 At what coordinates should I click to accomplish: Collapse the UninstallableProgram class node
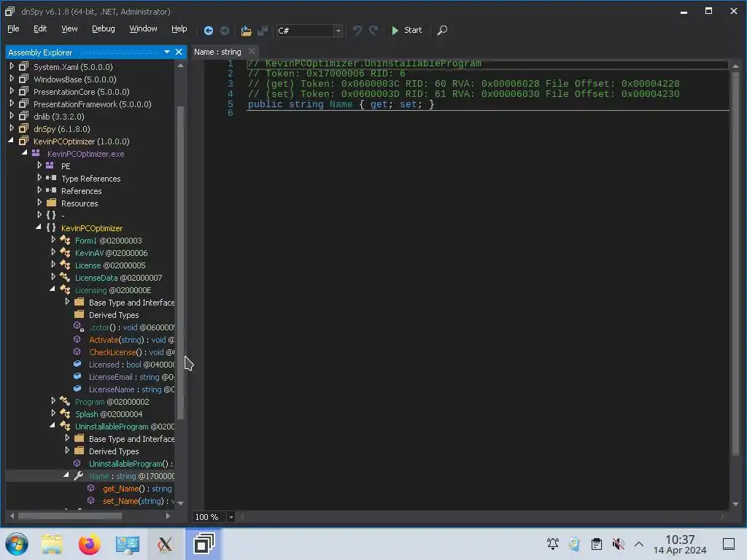(53, 426)
